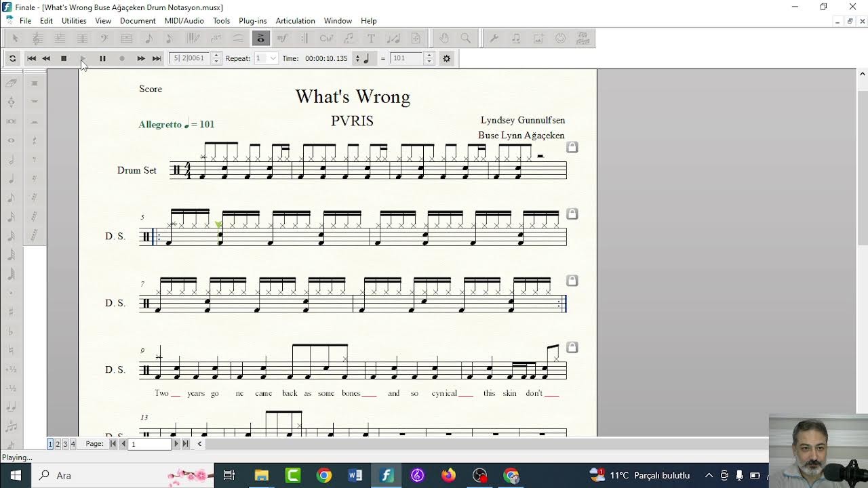Select the Repeat tool

tap(304, 39)
